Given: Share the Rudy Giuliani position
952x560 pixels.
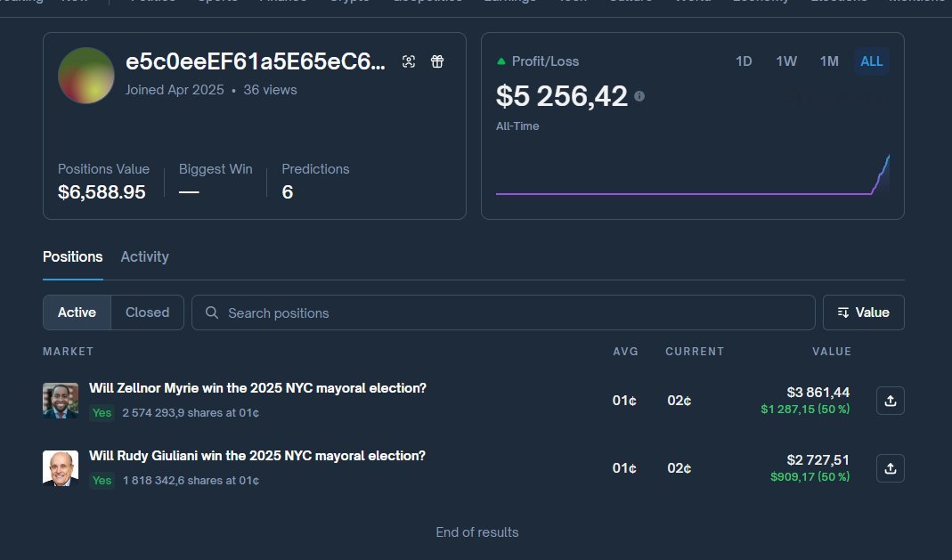Looking at the screenshot, I should click(890, 468).
